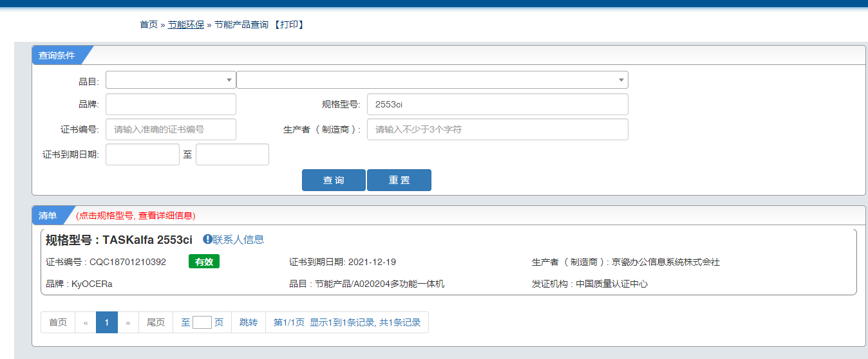This screenshot has width=868, height=359.
Task: Go to 首页 first page in pagination
Action: (58, 322)
